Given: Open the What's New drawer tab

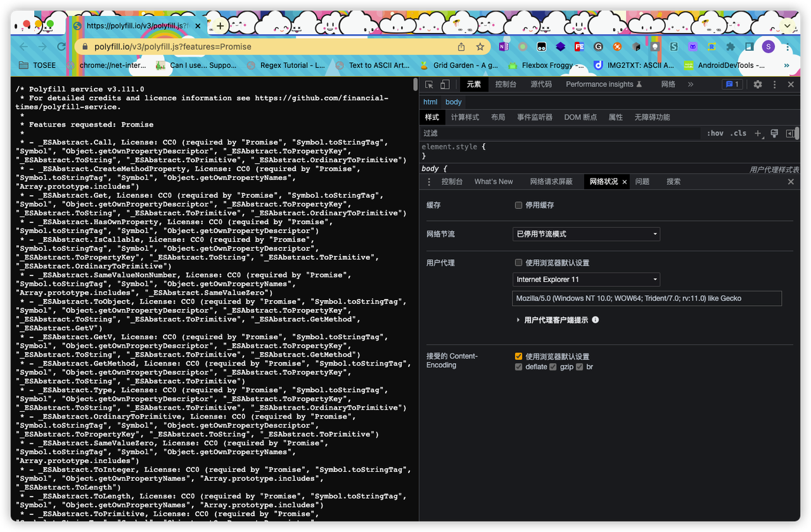Looking at the screenshot, I should [494, 182].
